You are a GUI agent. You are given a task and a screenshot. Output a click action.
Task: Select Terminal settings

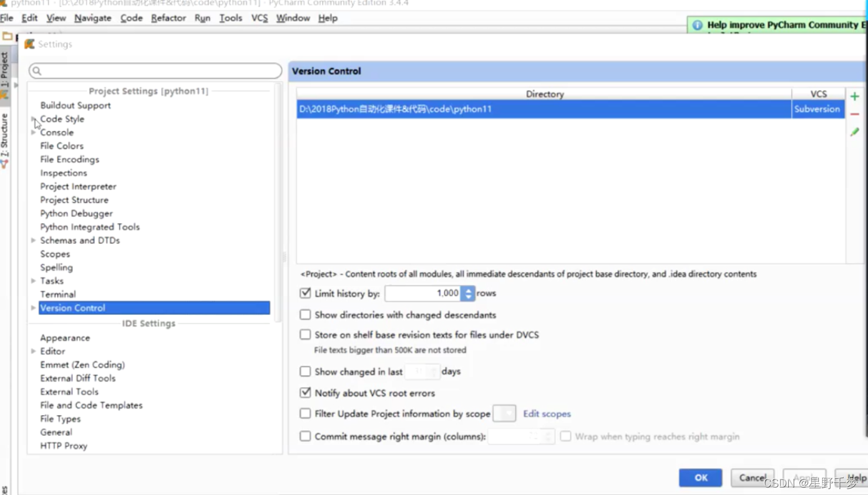[58, 294]
